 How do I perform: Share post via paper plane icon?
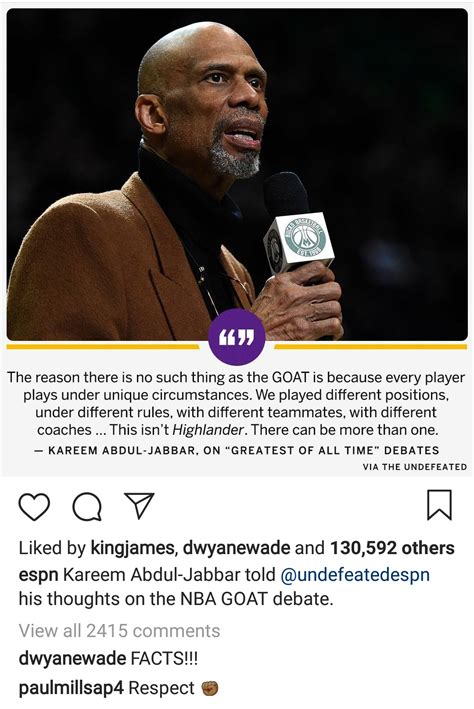coord(139,505)
